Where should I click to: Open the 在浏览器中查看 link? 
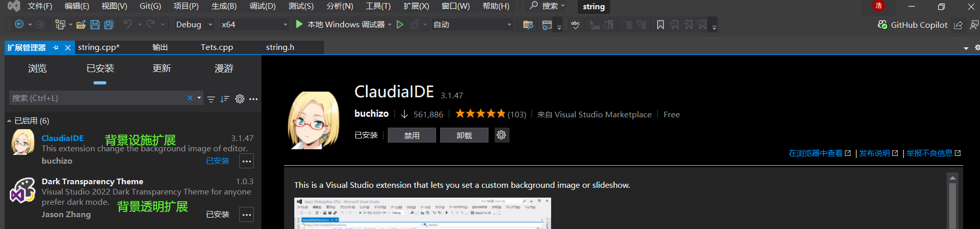820,153
